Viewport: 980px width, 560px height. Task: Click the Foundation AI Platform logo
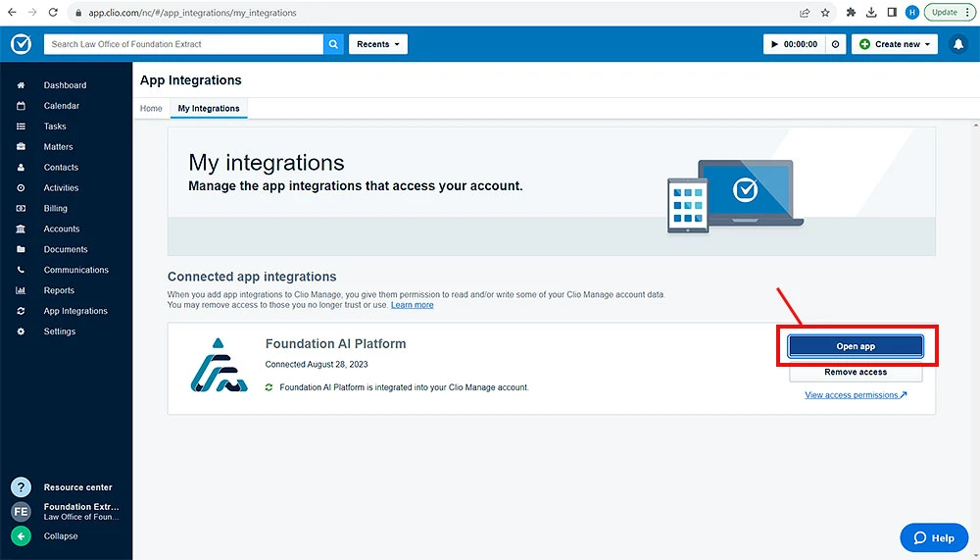(219, 366)
